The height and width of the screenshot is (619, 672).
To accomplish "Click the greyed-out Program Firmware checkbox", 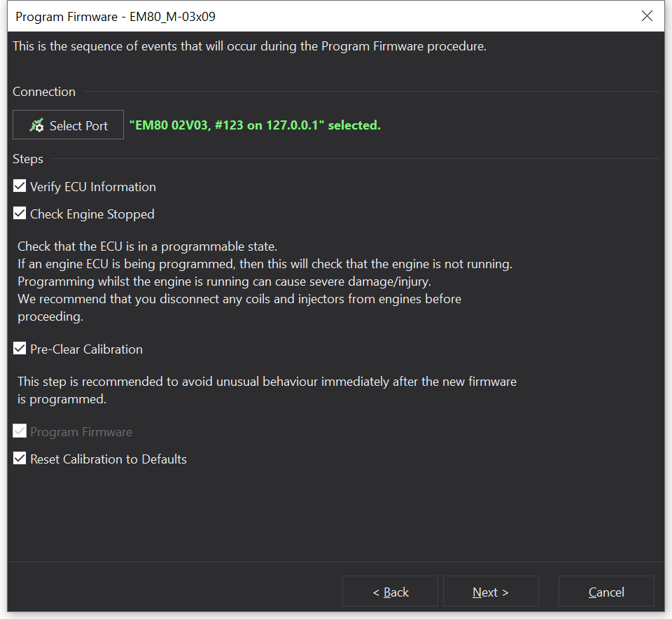I will [20, 432].
